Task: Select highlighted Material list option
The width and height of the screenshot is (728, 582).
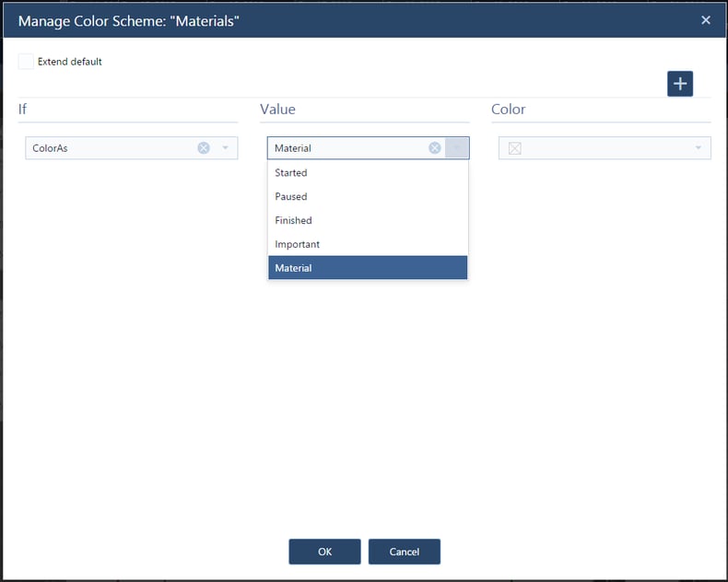Action: pos(368,268)
